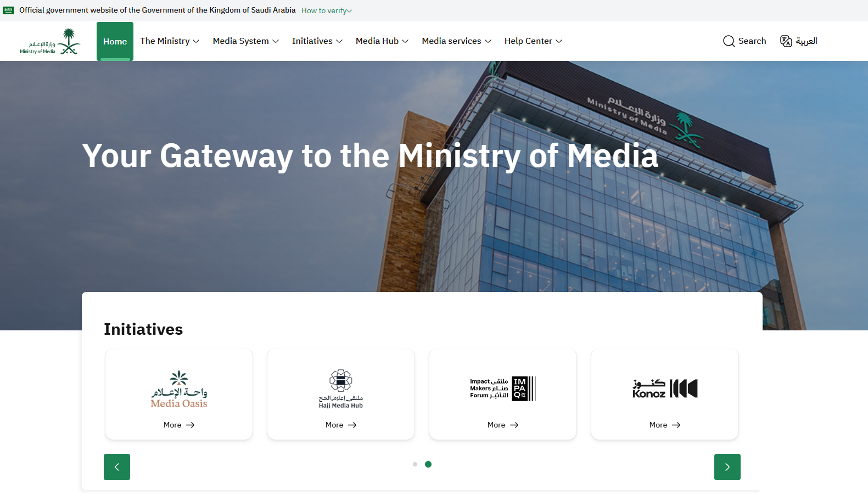Click the Media Oasis logo

tap(179, 389)
